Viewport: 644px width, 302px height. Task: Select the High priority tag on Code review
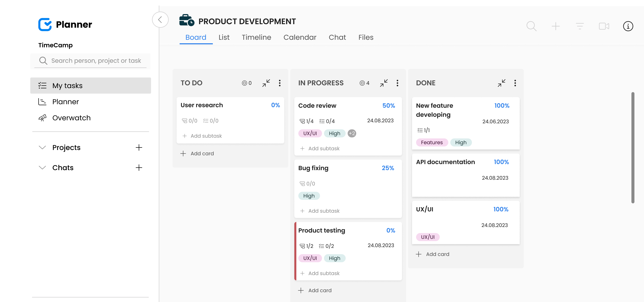click(x=335, y=133)
